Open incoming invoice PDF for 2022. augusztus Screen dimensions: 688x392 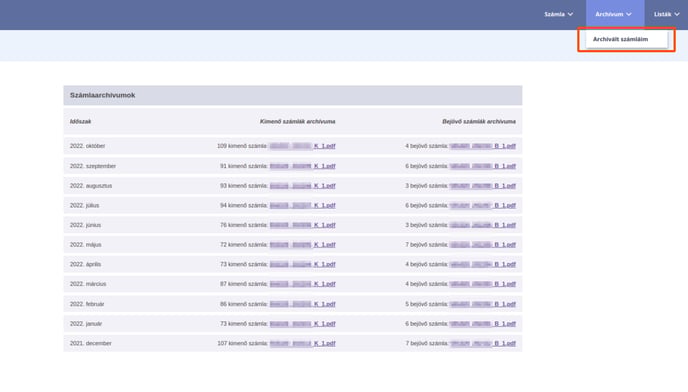pyautogui.click(x=483, y=186)
